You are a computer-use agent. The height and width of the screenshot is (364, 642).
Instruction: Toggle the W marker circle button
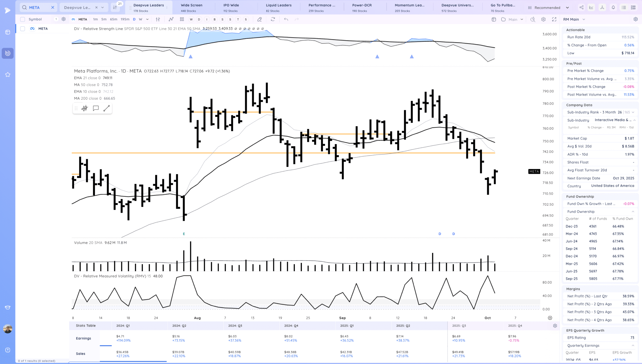(191, 19)
